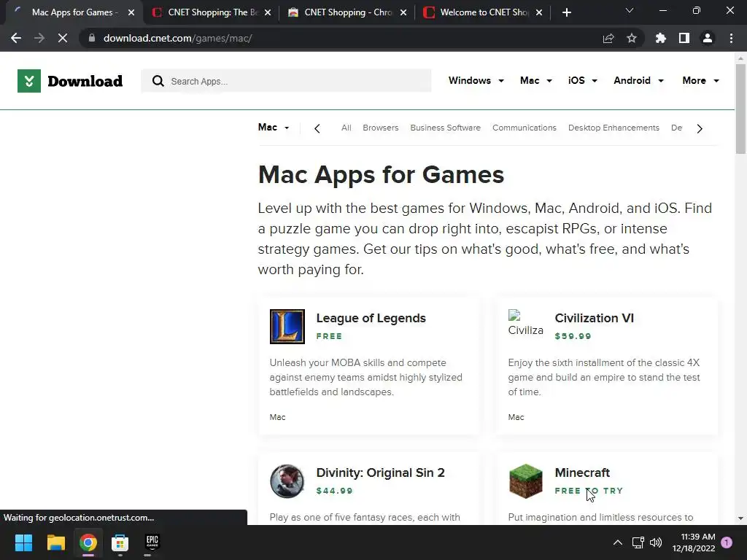Screen dimensions: 747x560
Task: Click the volume speaker tray icon
Action: coord(656,542)
